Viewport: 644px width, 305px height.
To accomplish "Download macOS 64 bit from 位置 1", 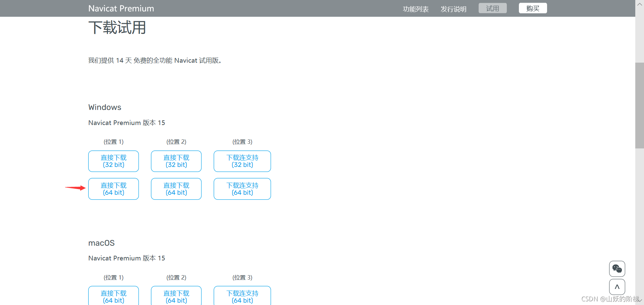I will pyautogui.click(x=113, y=296).
